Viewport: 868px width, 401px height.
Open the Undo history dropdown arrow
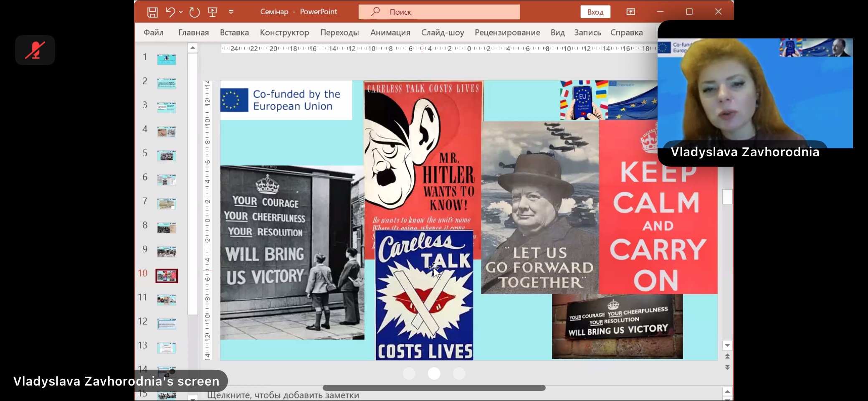tap(181, 12)
